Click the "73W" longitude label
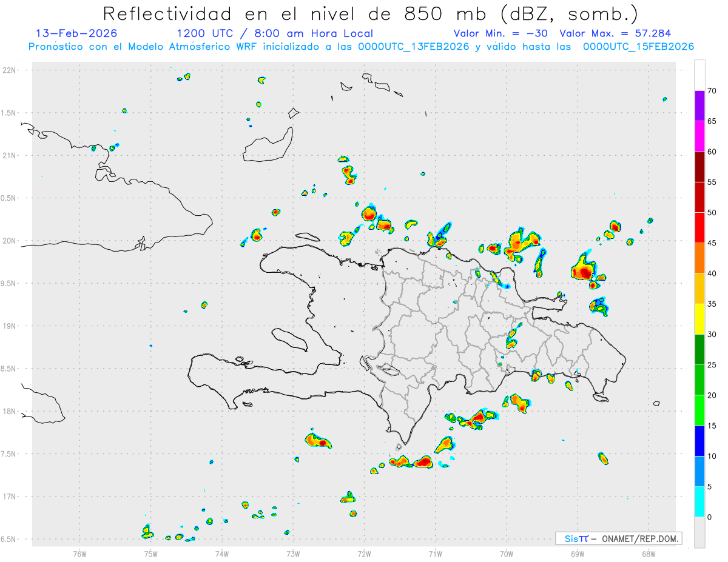The width and height of the screenshot is (728, 562). pos(293,554)
